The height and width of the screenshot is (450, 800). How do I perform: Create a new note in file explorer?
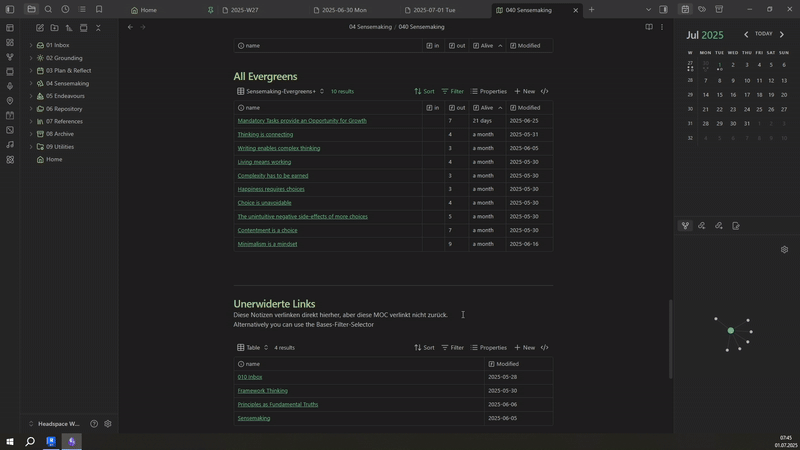(40, 28)
